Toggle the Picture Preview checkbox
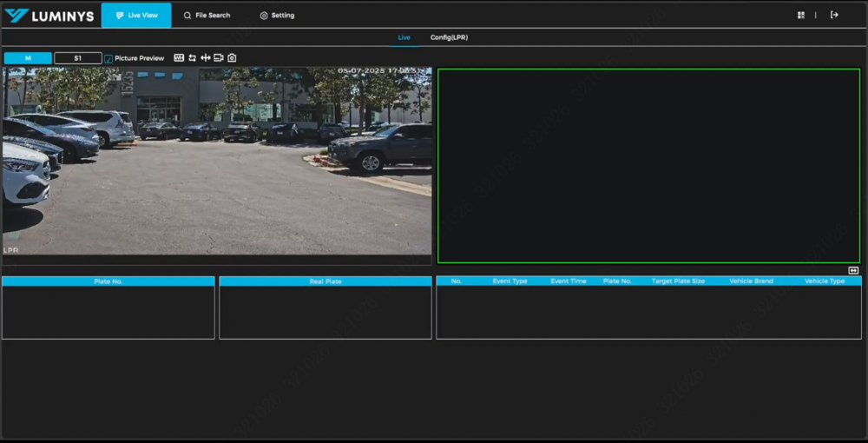 tap(108, 59)
